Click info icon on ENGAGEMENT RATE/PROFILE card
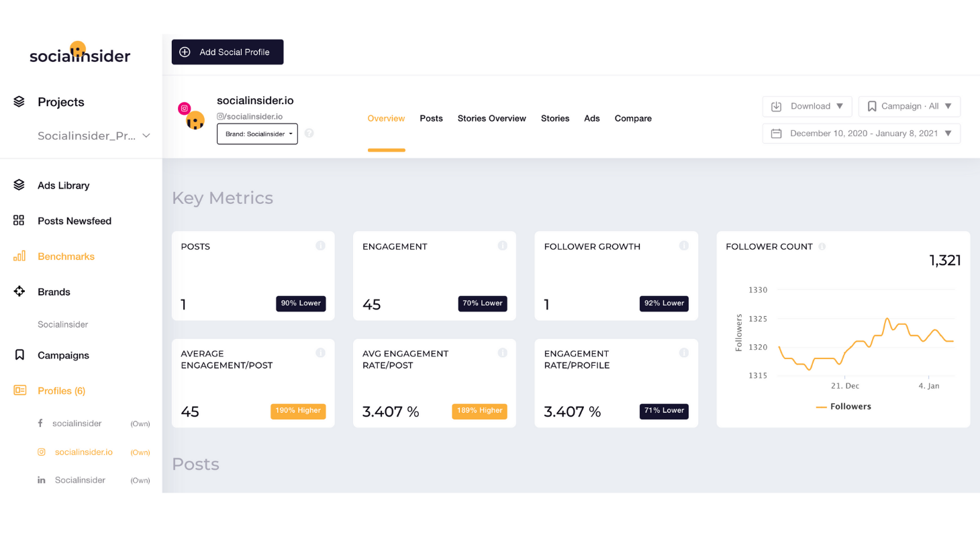This screenshot has width=980, height=537. [x=683, y=352]
